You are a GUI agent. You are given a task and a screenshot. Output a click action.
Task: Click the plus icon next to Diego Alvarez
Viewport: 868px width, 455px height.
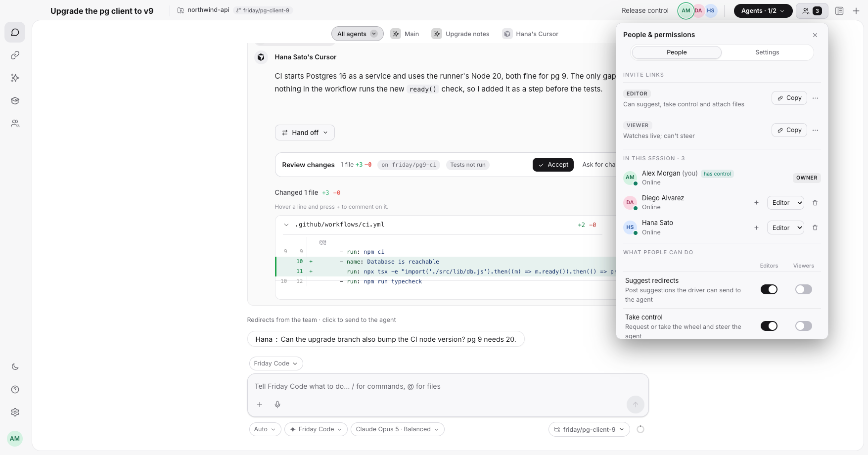[x=756, y=202]
